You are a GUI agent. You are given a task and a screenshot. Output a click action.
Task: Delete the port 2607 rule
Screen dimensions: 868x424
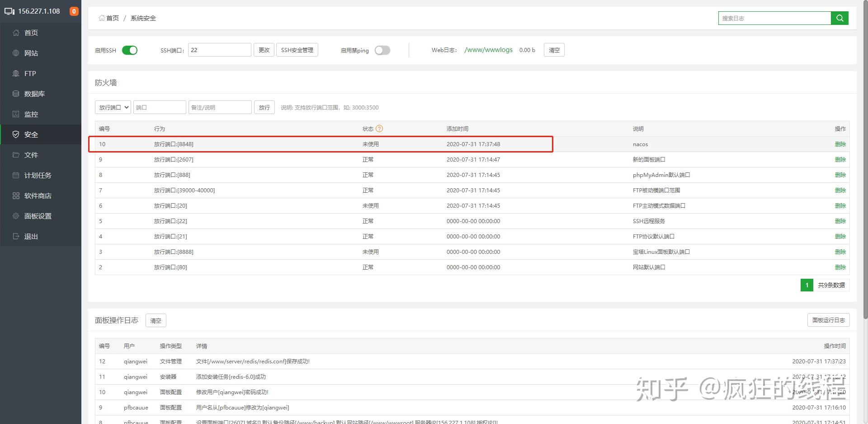click(x=840, y=159)
